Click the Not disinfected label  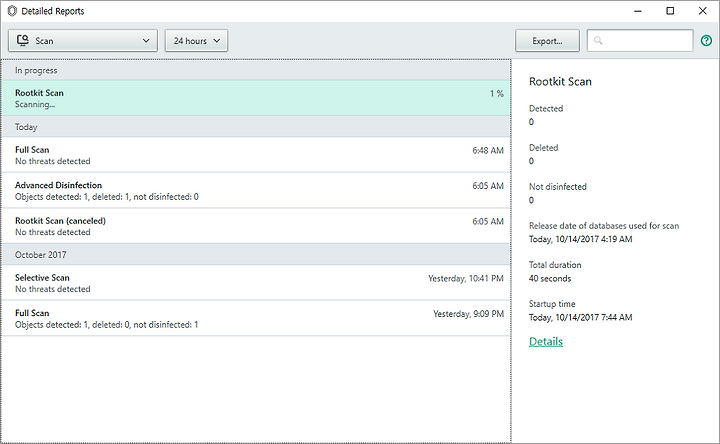(557, 186)
